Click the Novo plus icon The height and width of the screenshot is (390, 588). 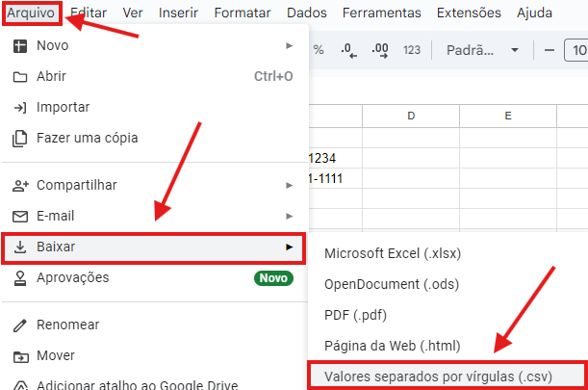[x=20, y=46]
